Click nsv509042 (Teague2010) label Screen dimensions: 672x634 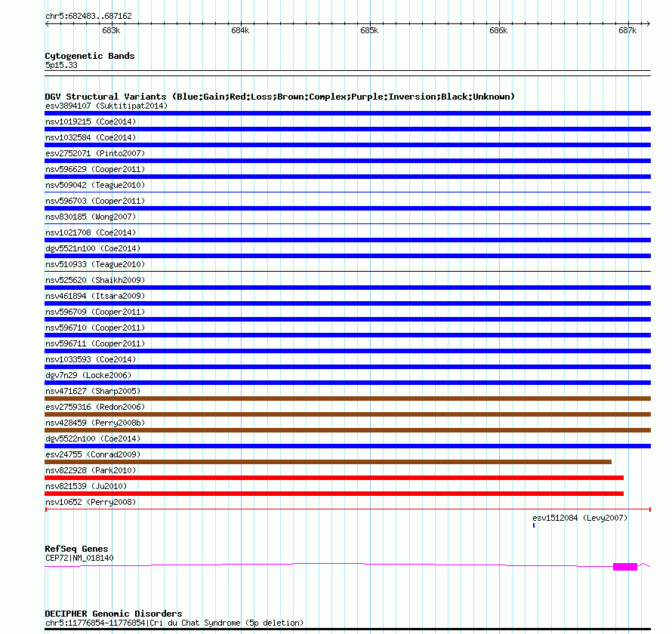pos(95,185)
